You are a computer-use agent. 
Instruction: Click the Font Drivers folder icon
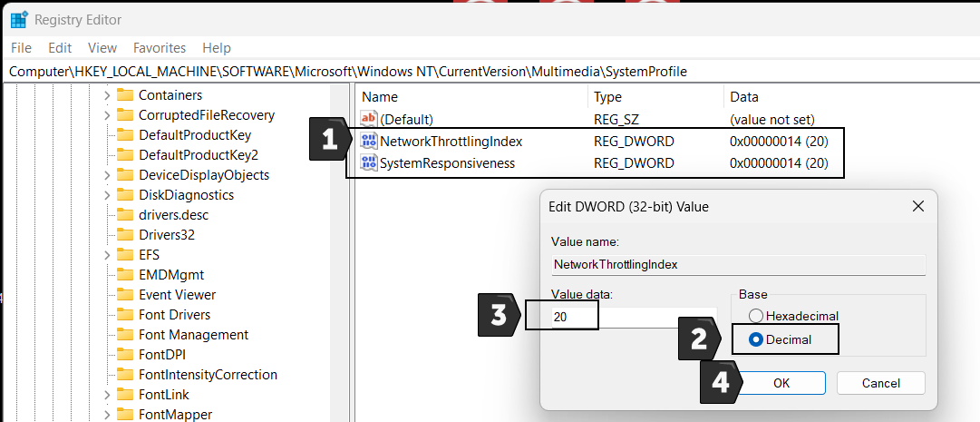126,315
